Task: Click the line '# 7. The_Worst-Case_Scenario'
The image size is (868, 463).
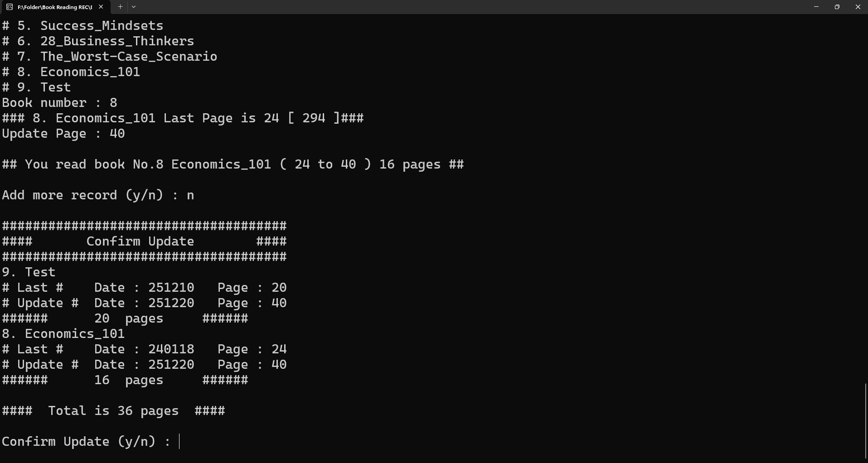Action: (x=110, y=57)
